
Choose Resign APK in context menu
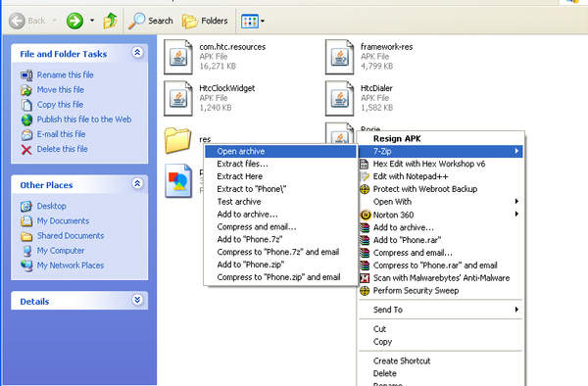(441, 139)
